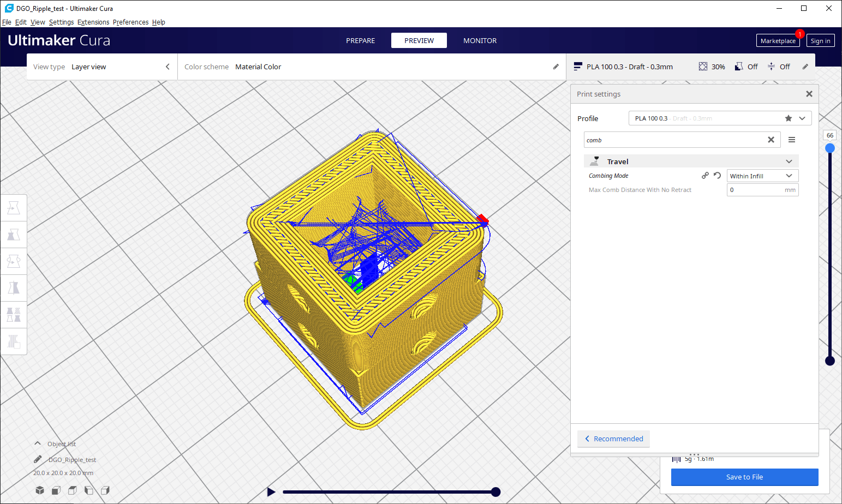The width and height of the screenshot is (842, 504).
Task: Open the Extensions menu
Action: [x=93, y=22]
